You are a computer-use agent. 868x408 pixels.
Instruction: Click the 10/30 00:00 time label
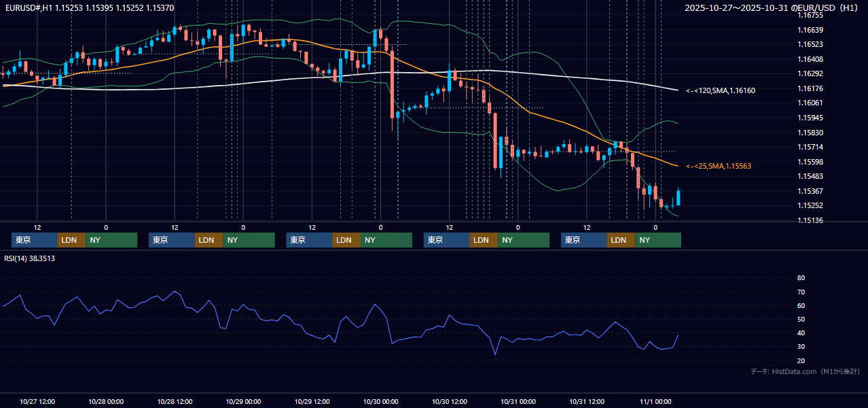[x=380, y=401]
